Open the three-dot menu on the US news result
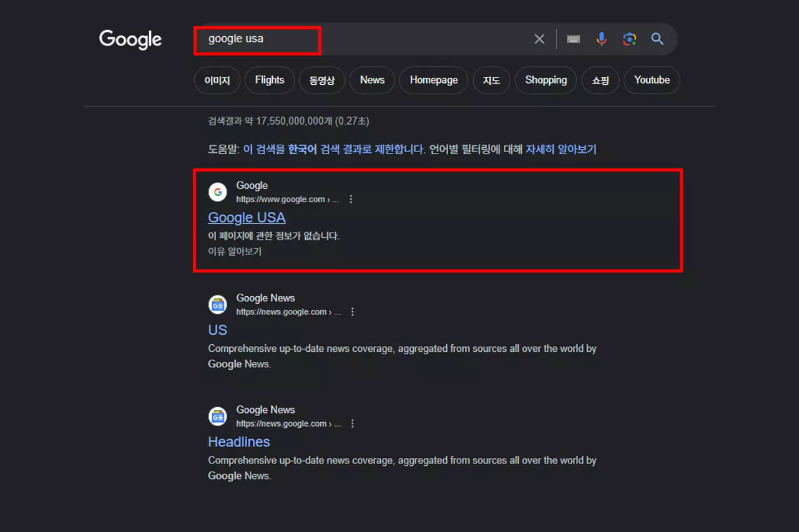The height and width of the screenshot is (532, 799). [353, 311]
